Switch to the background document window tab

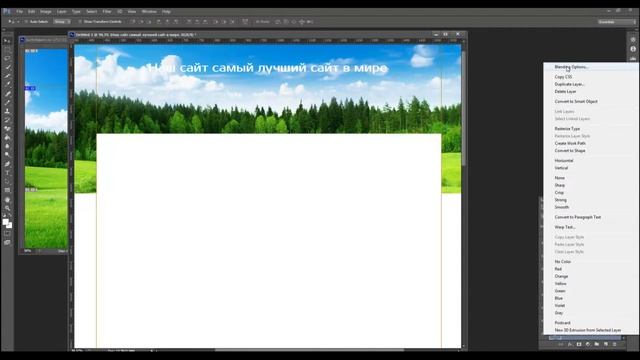pos(43,40)
